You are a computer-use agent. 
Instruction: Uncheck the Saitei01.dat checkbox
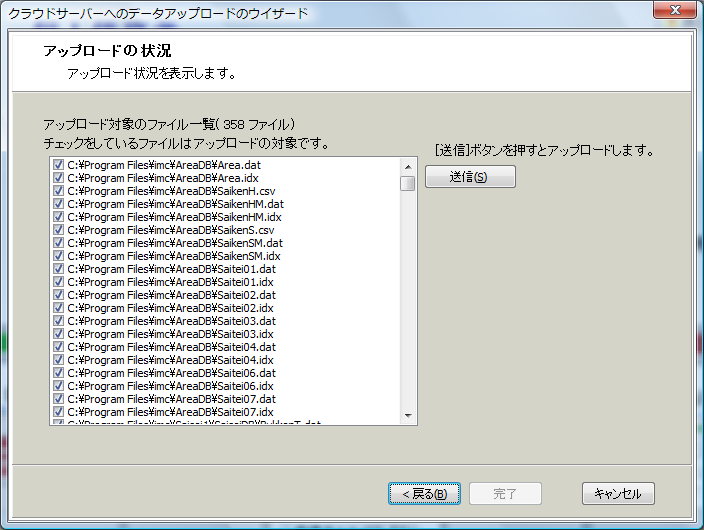pyautogui.click(x=59, y=269)
